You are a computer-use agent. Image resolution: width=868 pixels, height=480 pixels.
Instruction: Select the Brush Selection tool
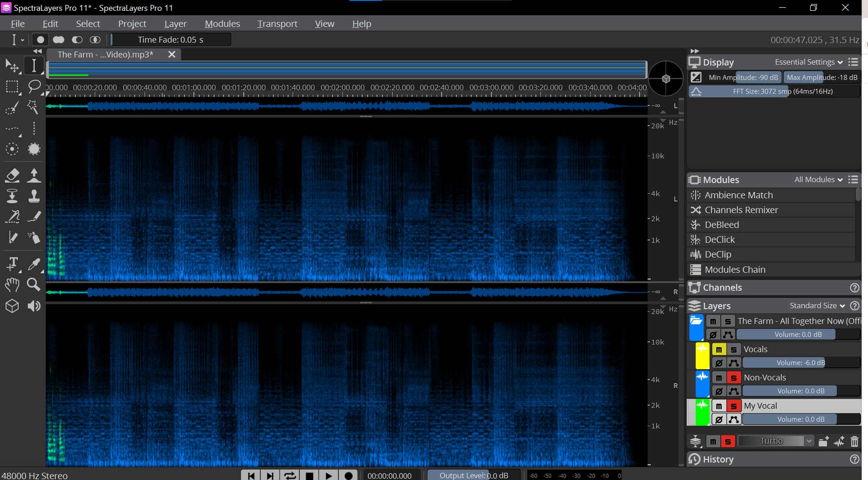(x=12, y=108)
